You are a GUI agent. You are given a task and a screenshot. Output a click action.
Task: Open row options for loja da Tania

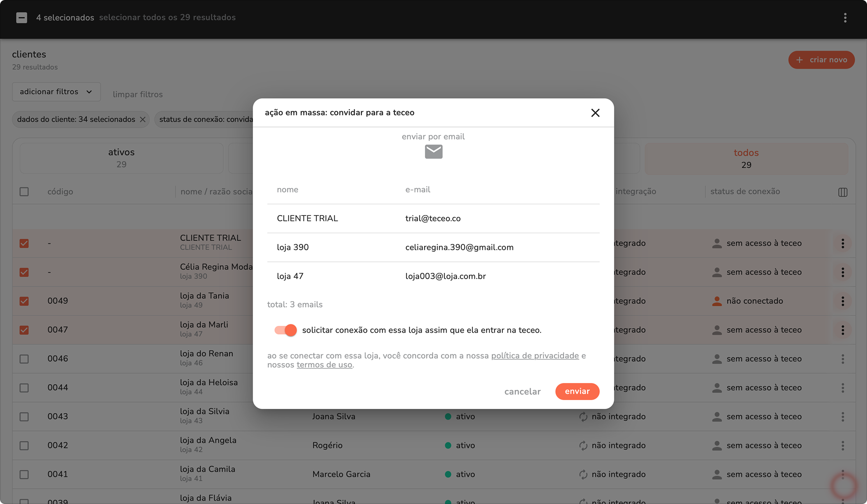[842, 301]
